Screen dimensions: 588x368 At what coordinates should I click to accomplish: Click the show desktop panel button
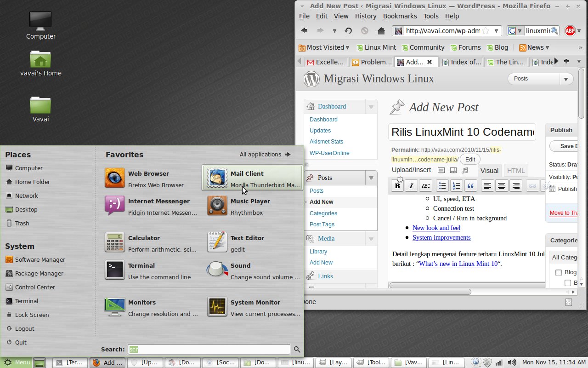40,362
